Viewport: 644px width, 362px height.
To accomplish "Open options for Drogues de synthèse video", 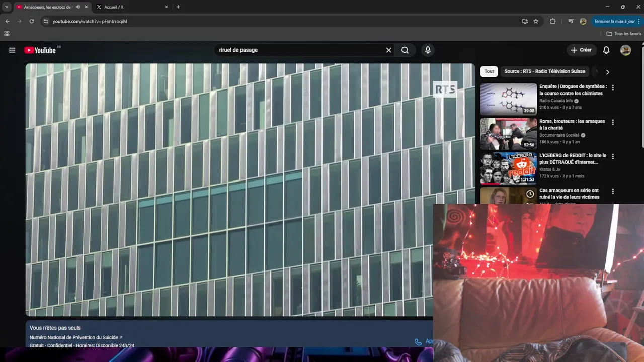I will coord(612,87).
